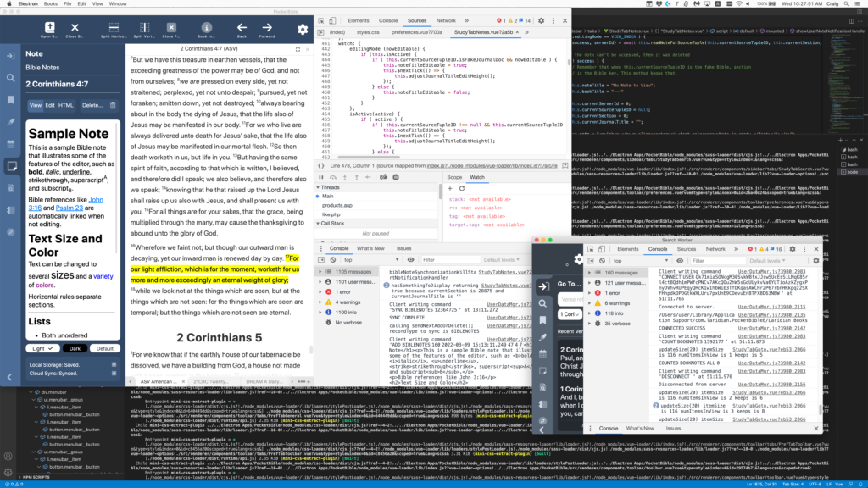Switch the note to Edit mode
Viewport: 868px width, 488px height.
pos(50,105)
